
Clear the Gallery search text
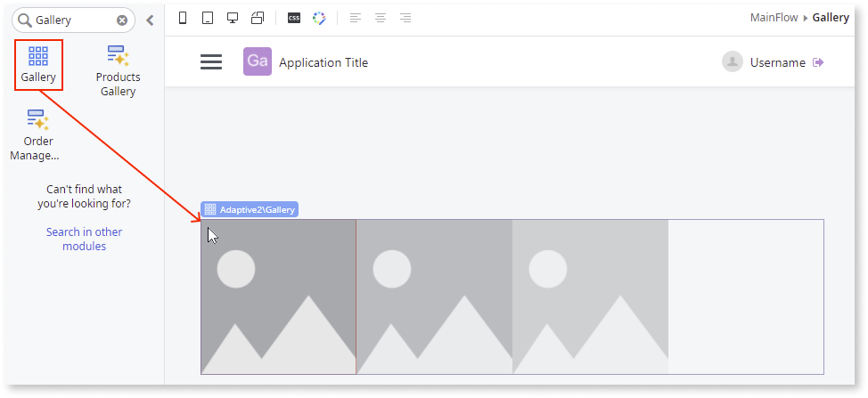pyautogui.click(x=123, y=20)
